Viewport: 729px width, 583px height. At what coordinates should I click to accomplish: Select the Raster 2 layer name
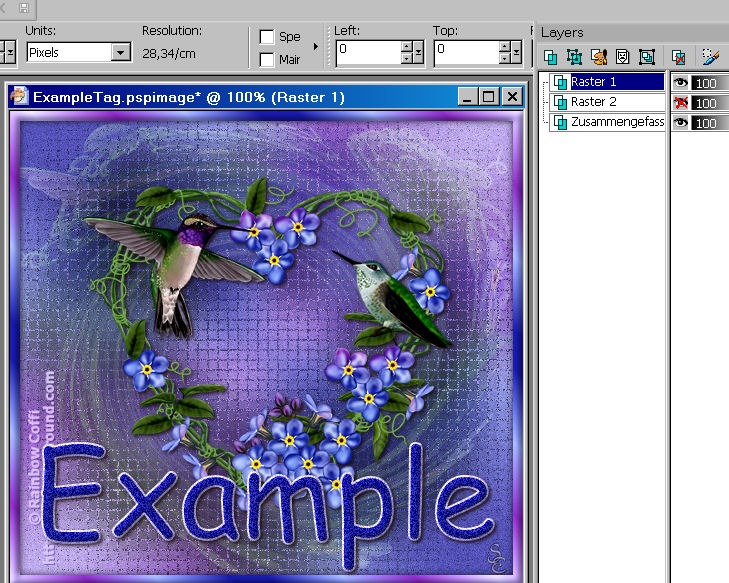click(594, 102)
